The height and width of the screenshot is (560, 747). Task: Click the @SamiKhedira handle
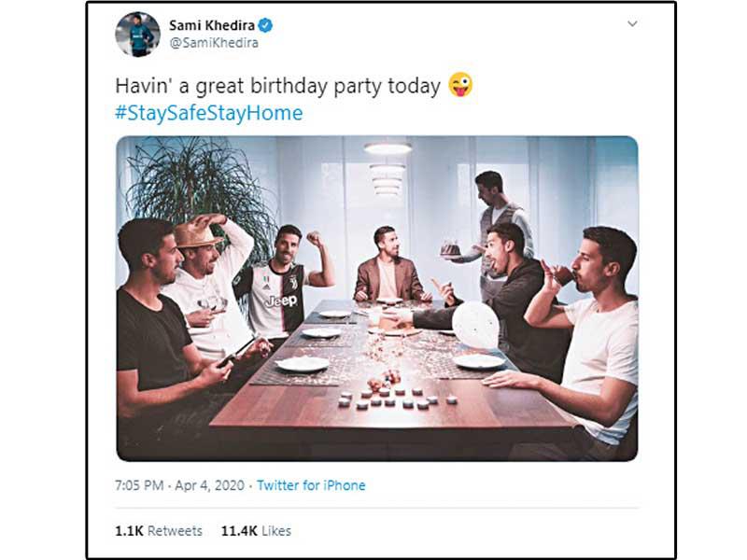(x=214, y=43)
